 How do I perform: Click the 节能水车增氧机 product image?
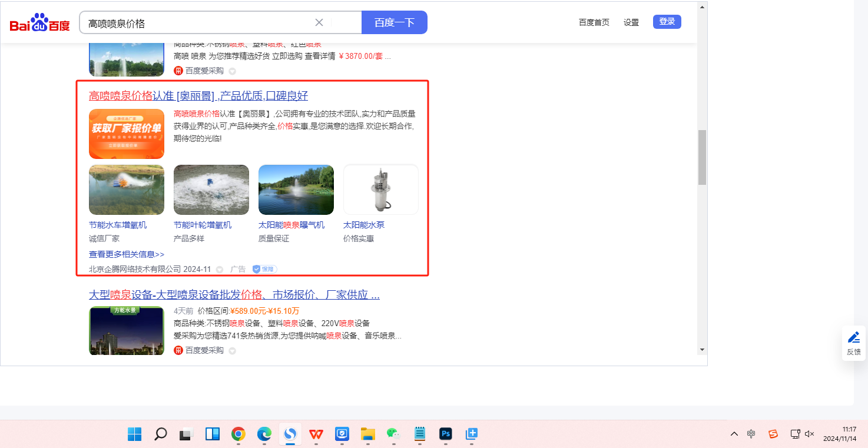pos(127,190)
